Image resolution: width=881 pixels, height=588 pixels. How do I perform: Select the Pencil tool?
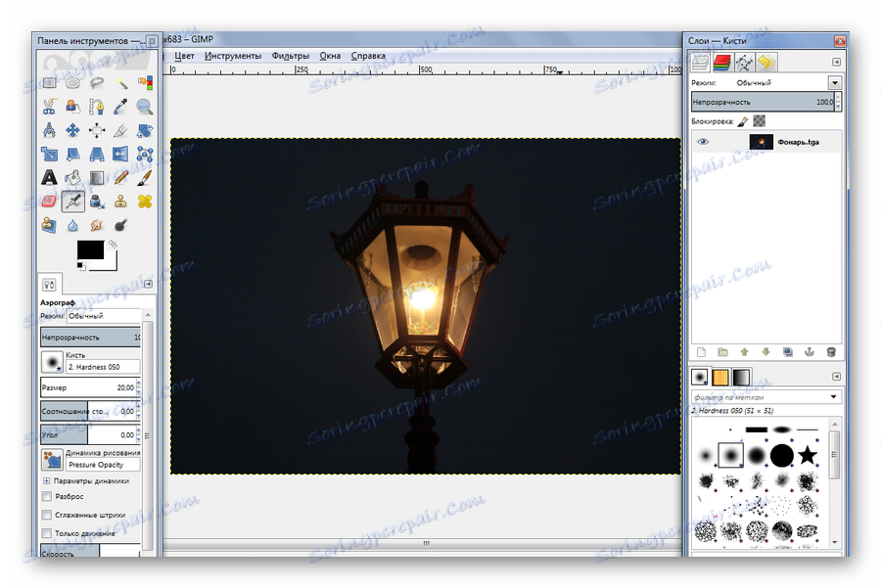121,178
